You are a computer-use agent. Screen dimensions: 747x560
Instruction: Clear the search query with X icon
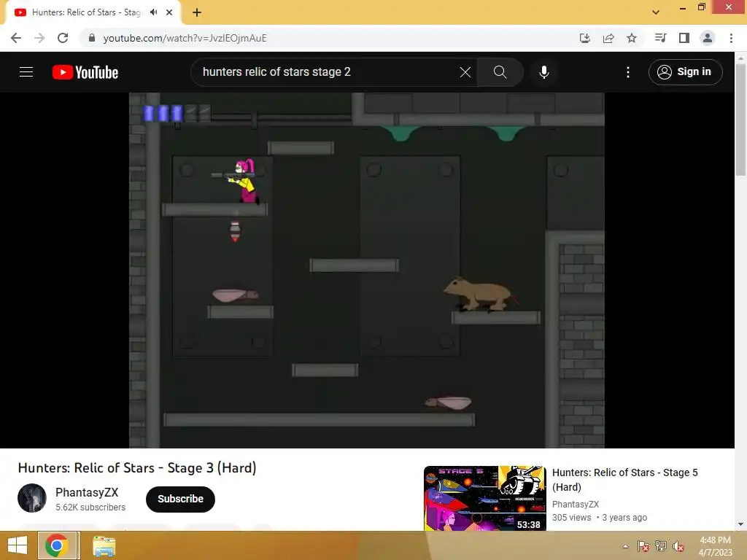(465, 72)
